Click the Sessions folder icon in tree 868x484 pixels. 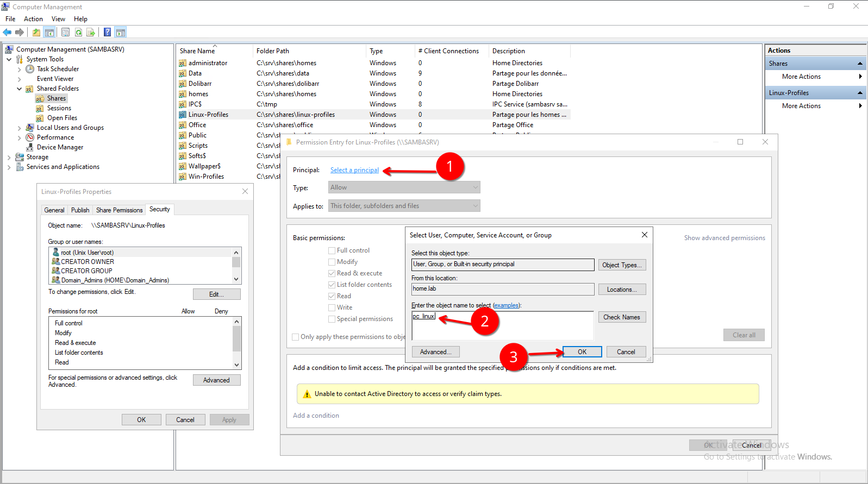(40, 108)
